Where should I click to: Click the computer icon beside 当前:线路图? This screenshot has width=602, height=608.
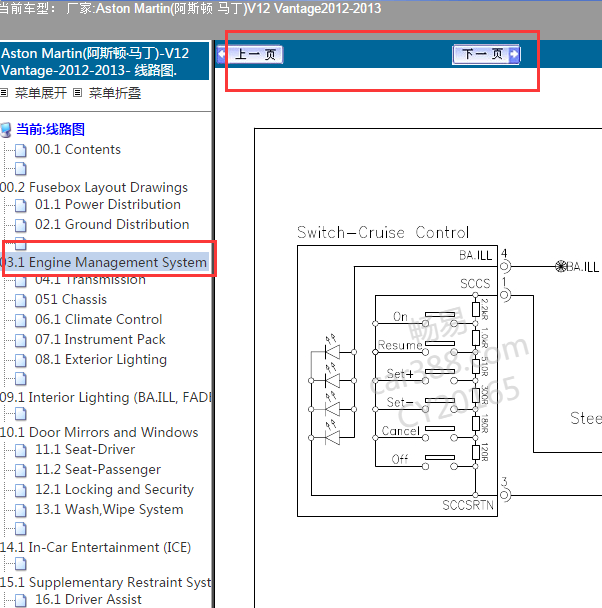pos(6,130)
